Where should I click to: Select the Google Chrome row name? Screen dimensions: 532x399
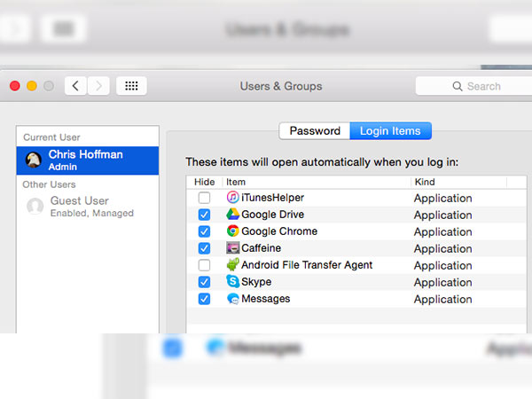pos(279,231)
